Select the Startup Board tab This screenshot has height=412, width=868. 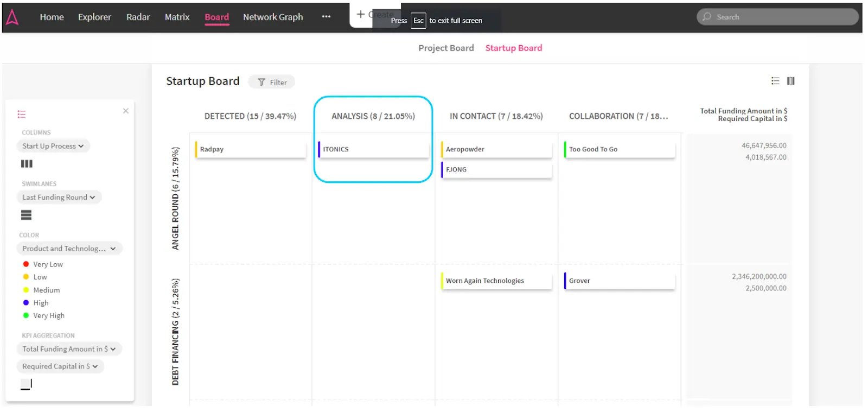513,48
